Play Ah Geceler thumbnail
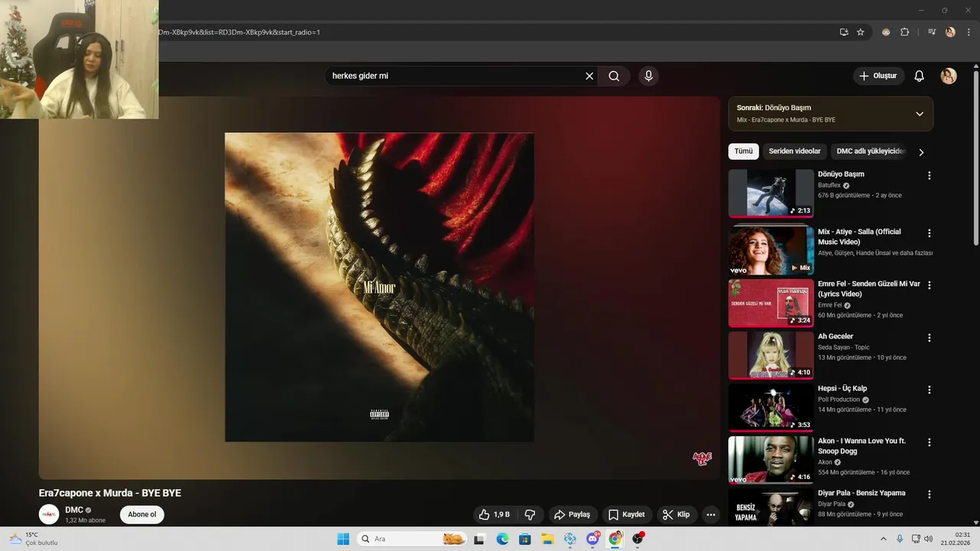 (771, 355)
